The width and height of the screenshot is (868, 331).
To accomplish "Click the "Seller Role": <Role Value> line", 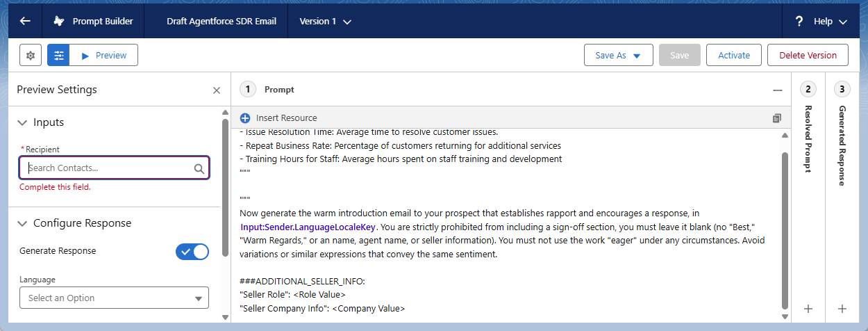I will coord(292,294).
